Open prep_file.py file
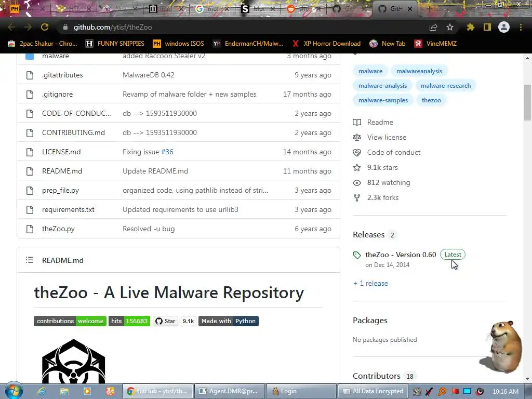The image size is (532, 399). [x=60, y=190]
